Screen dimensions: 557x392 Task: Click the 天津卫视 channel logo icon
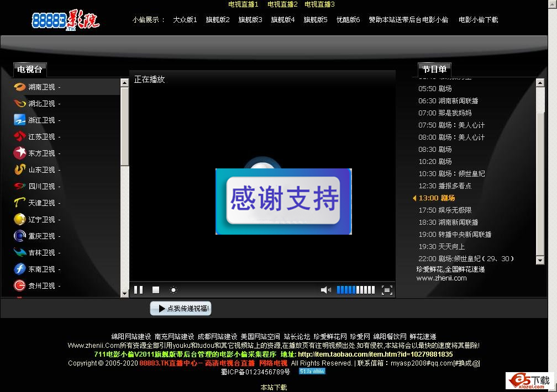click(19, 203)
